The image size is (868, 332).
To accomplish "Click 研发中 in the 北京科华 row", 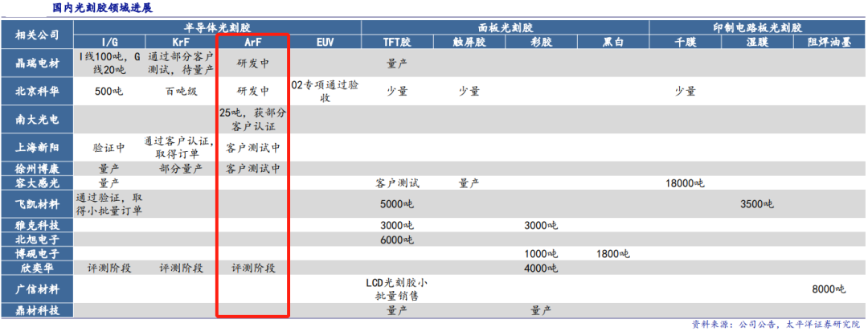I will click(x=253, y=92).
